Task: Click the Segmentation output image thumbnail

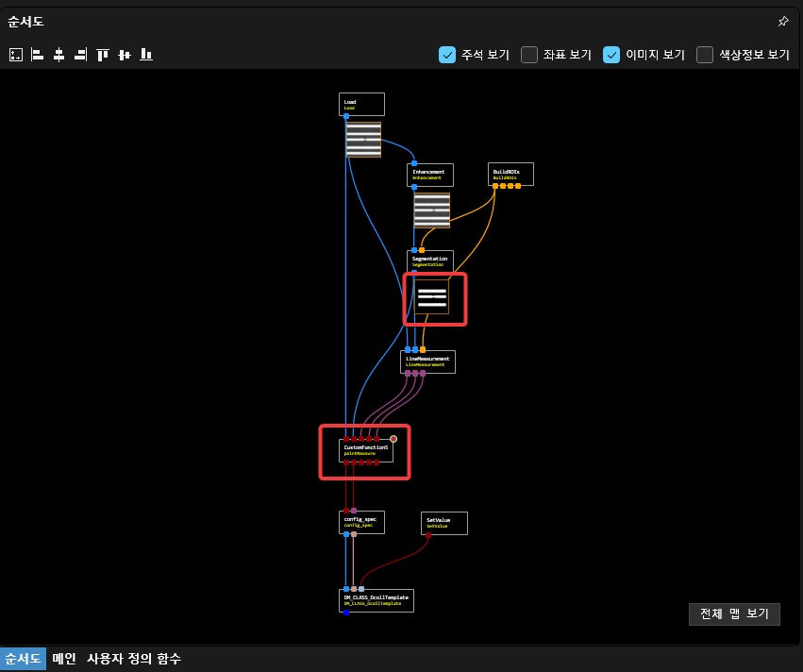Action: pyautogui.click(x=433, y=297)
